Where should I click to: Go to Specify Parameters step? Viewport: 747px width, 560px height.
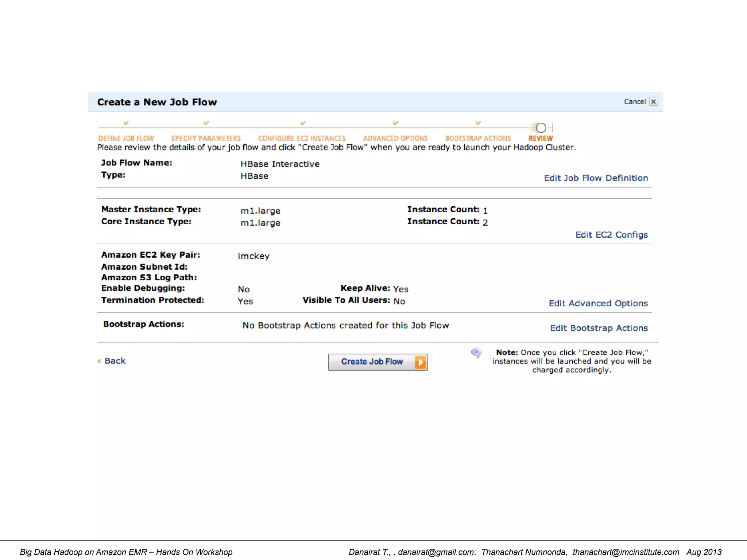[x=206, y=138]
